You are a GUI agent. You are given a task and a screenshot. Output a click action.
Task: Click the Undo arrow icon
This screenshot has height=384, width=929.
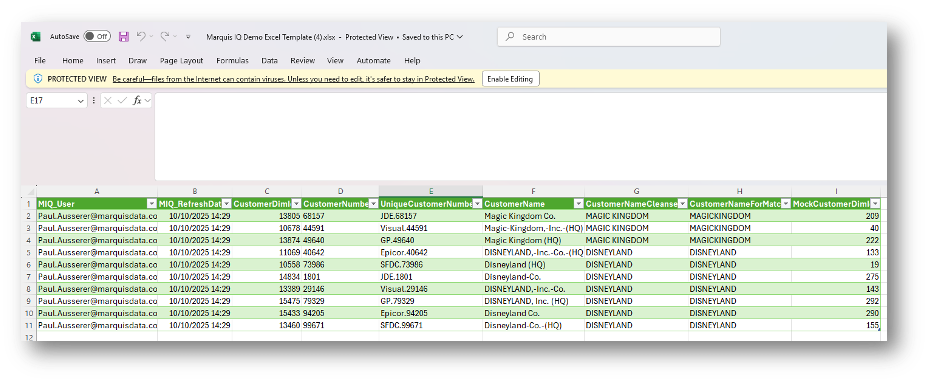[141, 37]
